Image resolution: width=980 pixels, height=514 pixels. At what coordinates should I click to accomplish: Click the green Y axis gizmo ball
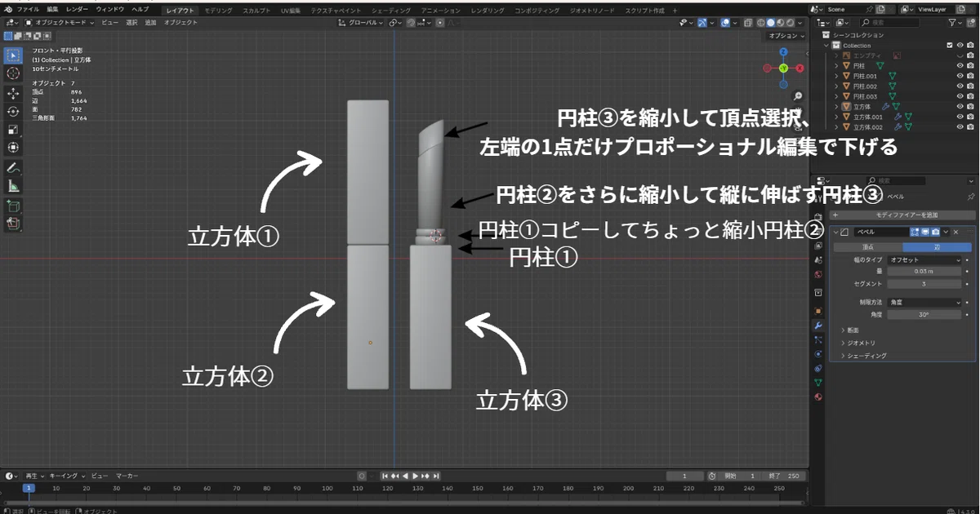[783, 68]
